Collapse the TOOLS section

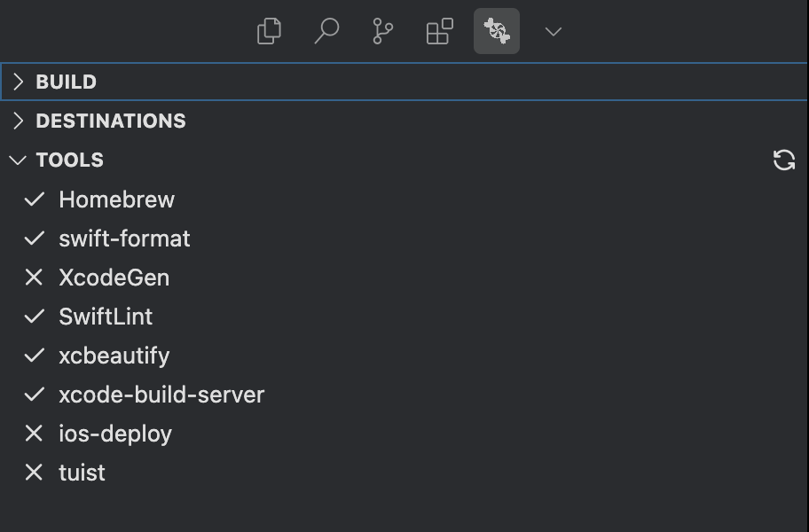click(69, 160)
